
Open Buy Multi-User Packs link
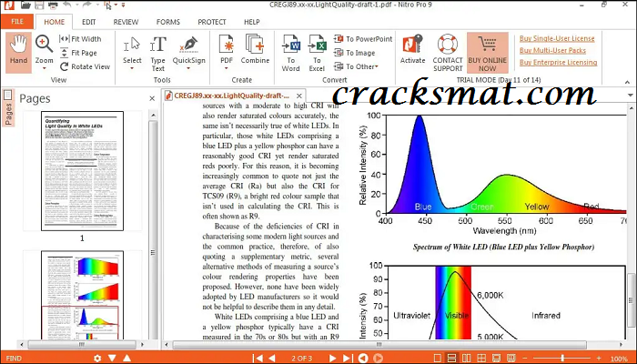552,50
